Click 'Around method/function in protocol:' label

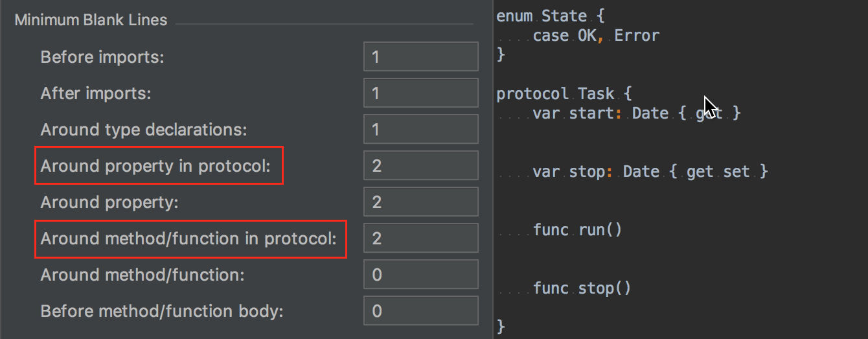coord(188,239)
